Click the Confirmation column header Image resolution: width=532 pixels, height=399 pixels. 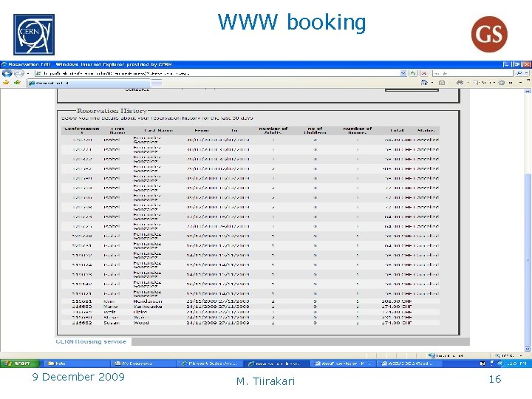point(82,130)
